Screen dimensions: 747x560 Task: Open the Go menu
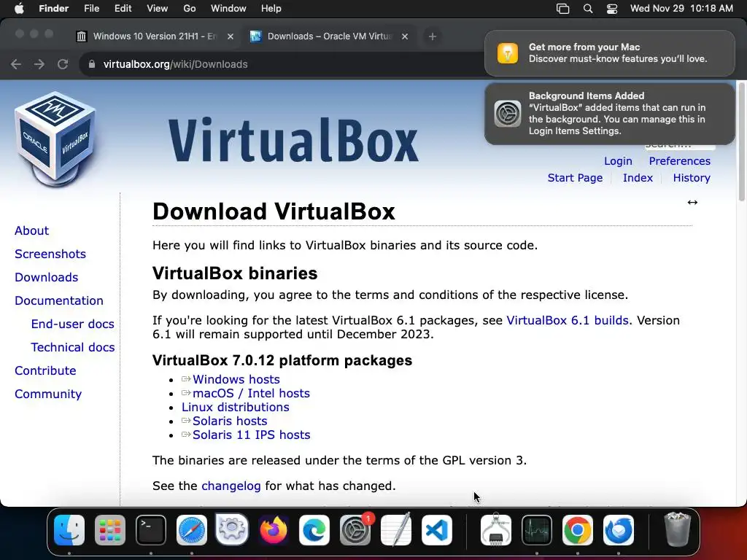(190, 9)
